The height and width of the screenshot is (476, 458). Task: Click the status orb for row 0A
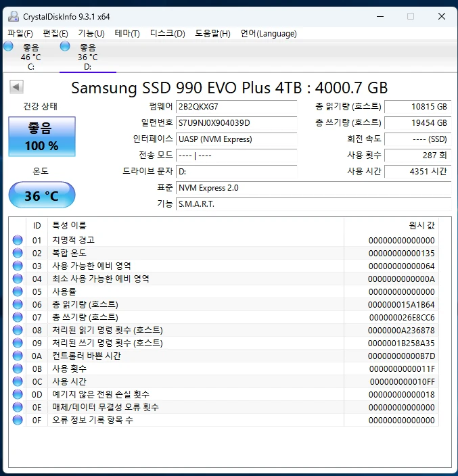pyautogui.click(x=18, y=356)
